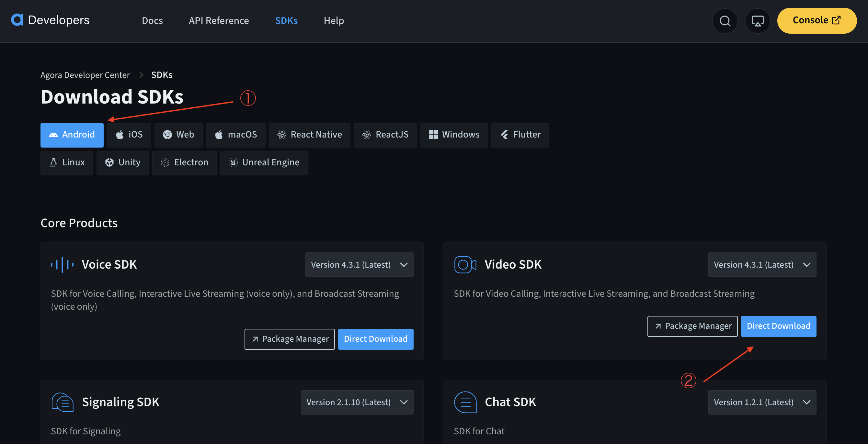Click the Download SDKs page heading
868x444 pixels.
(112, 97)
